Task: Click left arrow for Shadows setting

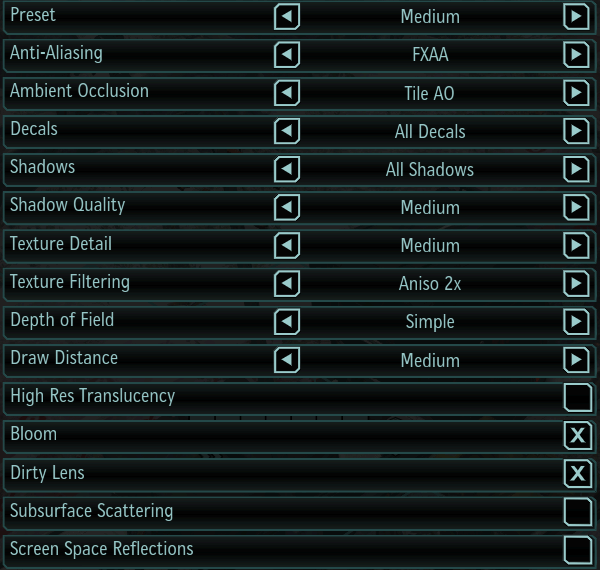Action: [286, 169]
